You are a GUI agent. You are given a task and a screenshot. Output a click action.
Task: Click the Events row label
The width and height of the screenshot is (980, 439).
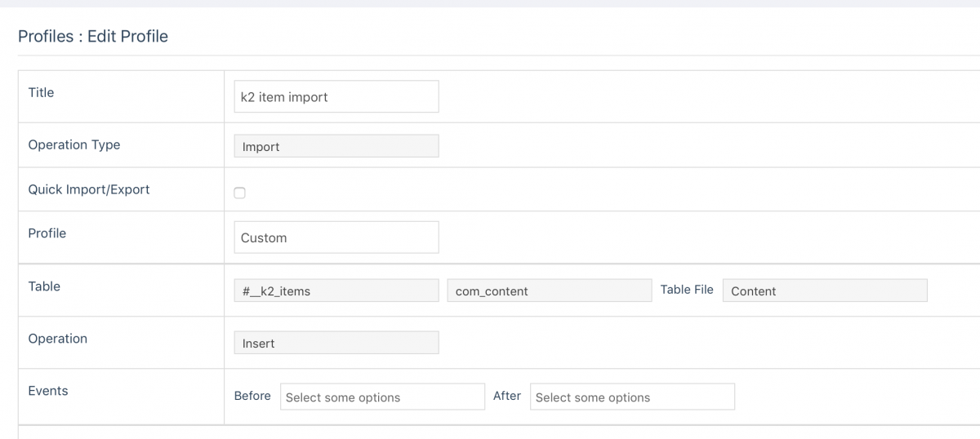tap(48, 391)
